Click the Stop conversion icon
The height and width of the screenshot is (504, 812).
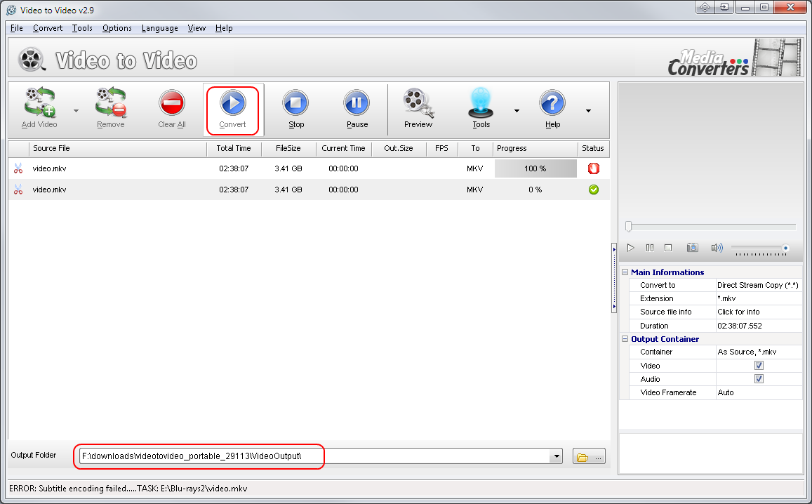click(x=295, y=102)
